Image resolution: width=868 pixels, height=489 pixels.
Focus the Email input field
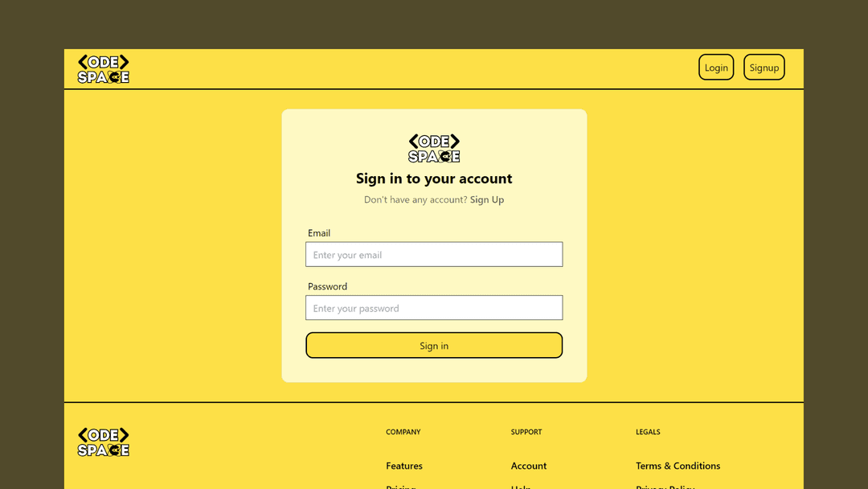pyautogui.click(x=434, y=255)
